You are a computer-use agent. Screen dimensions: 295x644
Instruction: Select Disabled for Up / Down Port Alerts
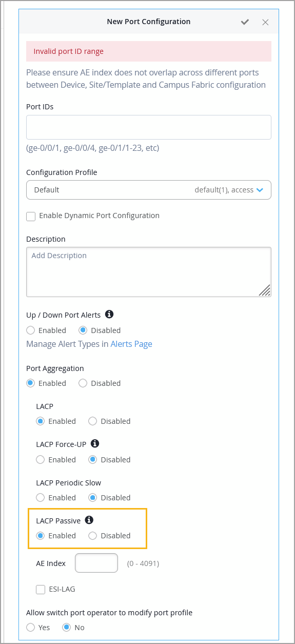click(83, 330)
